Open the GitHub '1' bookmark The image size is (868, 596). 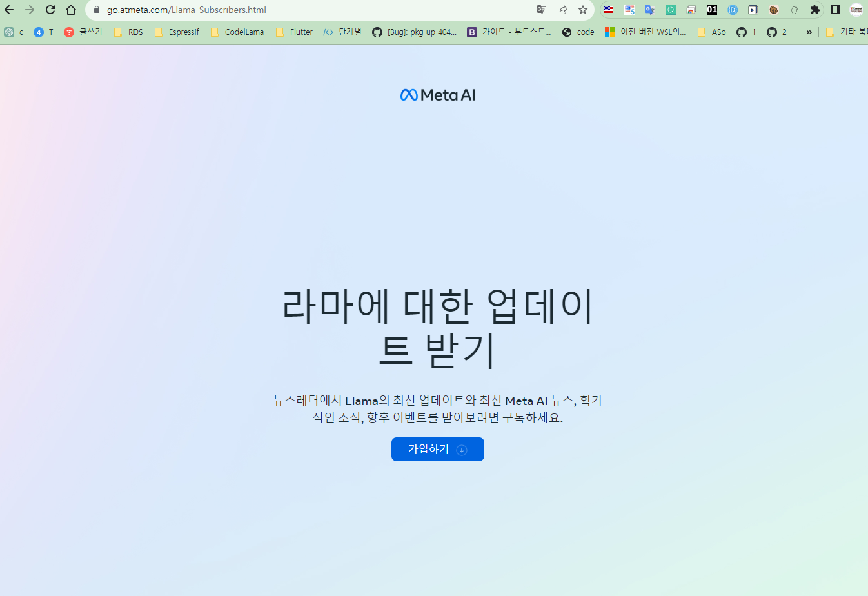point(746,32)
